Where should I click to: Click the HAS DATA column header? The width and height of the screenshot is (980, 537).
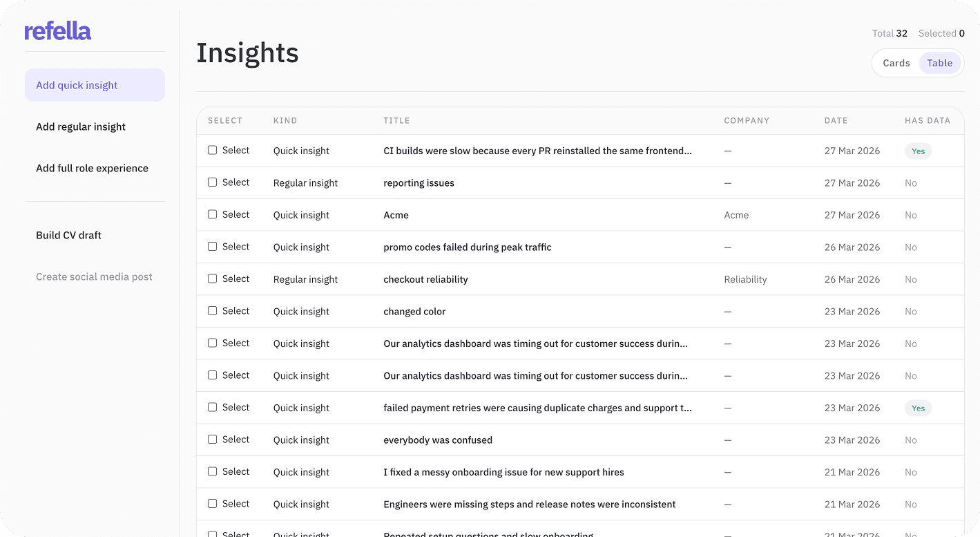[x=928, y=120]
